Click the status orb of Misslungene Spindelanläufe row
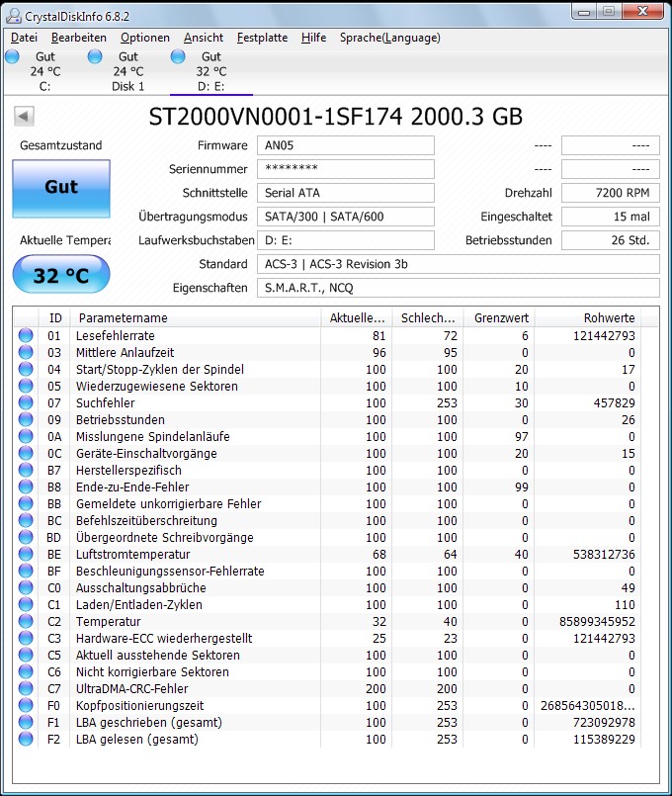The width and height of the screenshot is (672, 796). [26, 436]
